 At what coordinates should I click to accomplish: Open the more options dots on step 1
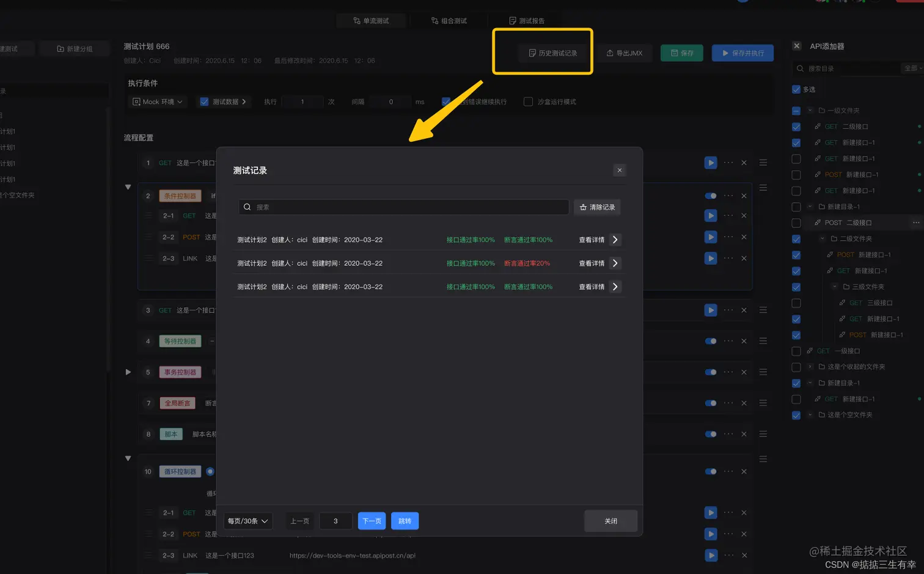click(728, 163)
